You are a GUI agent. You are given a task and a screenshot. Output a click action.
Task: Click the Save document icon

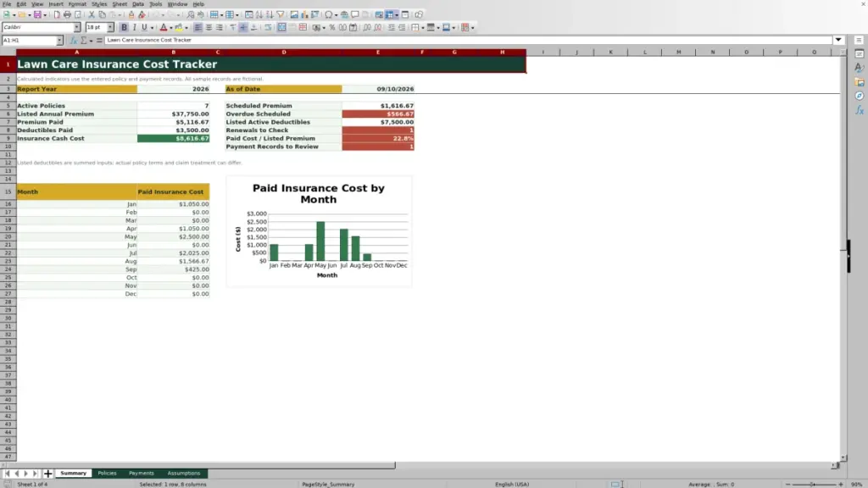(37, 14)
